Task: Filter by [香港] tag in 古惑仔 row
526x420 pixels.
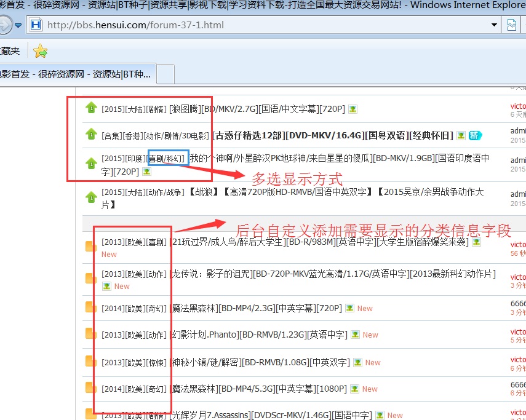Action: click(x=133, y=135)
